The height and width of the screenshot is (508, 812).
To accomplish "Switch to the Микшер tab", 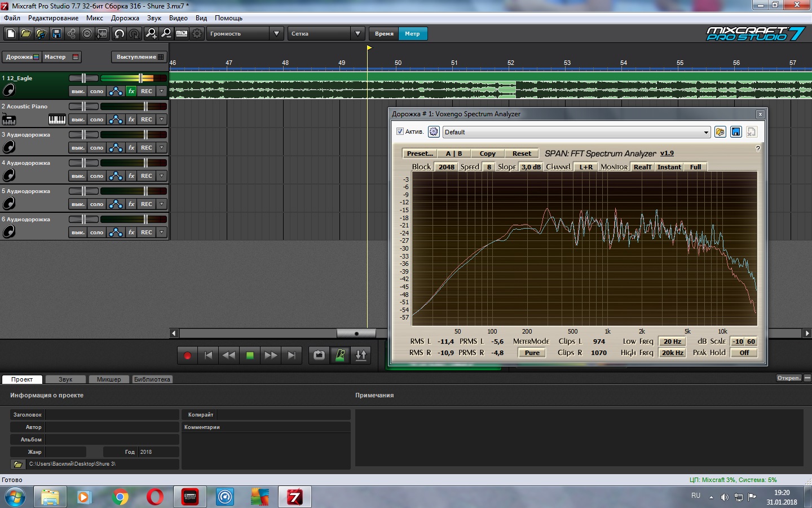I will coord(109,379).
